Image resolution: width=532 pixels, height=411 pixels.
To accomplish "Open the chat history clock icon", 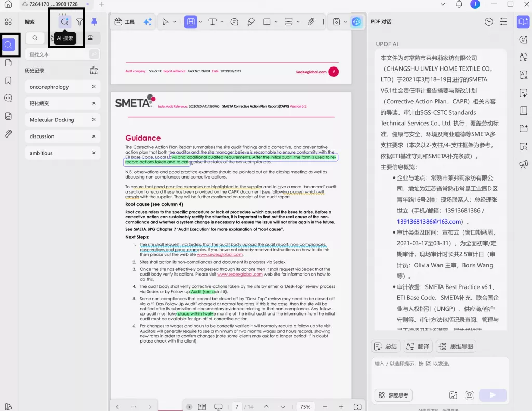I will (x=488, y=22).
